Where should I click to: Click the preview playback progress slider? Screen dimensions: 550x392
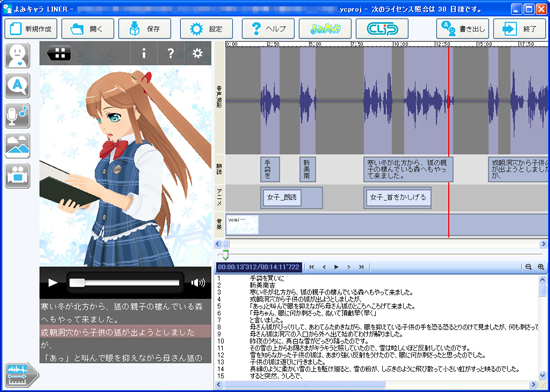(x=125, y=283)
